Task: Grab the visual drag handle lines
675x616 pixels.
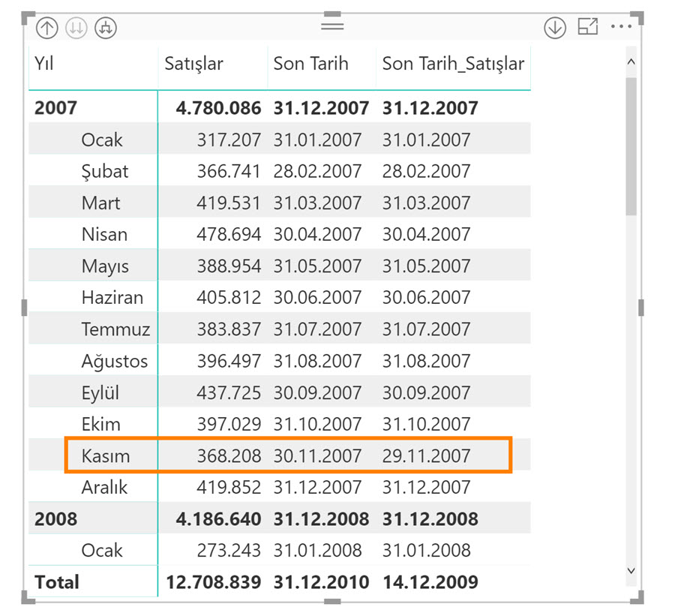Action: pos(332,27)
